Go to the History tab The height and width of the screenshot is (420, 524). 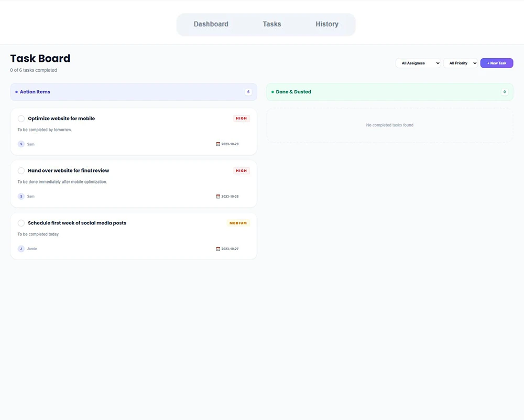[x=326, y=24]
